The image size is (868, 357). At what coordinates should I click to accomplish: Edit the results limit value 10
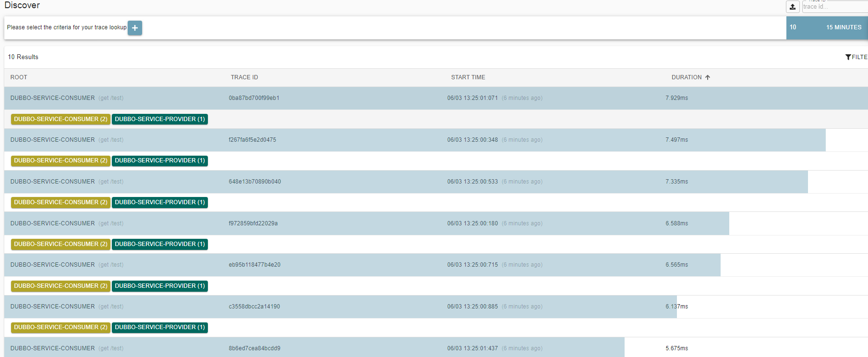click(x=793, y=27)
